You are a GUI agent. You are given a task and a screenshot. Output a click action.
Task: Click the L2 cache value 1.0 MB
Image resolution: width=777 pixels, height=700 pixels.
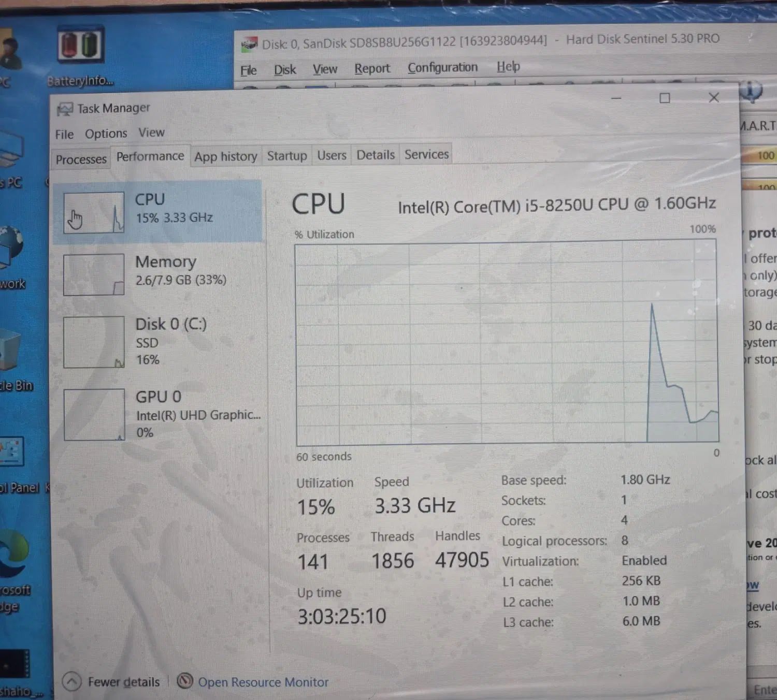641,601
